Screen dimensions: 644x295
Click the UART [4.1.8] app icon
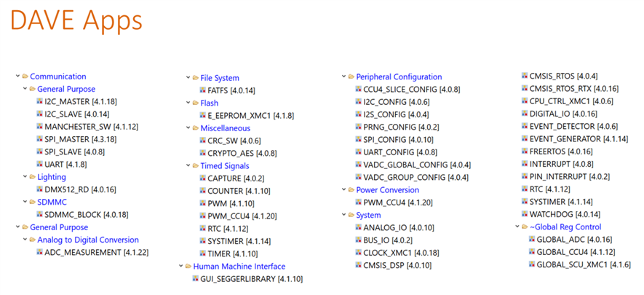point(39,165)
